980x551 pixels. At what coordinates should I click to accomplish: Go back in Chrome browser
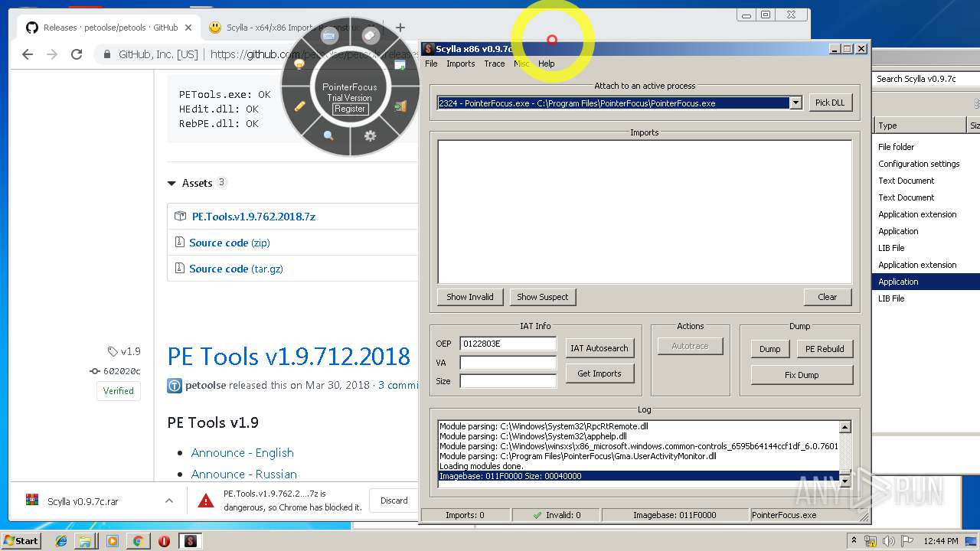point(28,54)
